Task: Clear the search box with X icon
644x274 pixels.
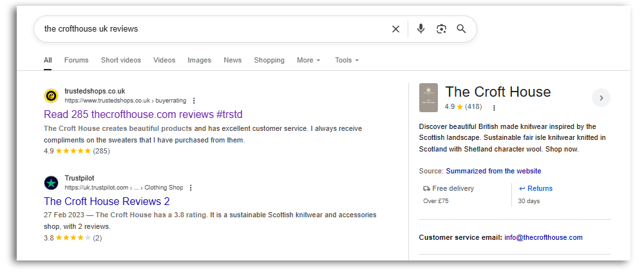Action: (395, 29)
